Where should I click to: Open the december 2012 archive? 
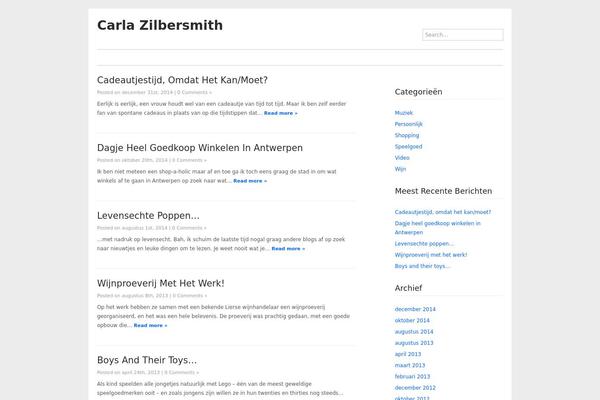click(415, 388)
